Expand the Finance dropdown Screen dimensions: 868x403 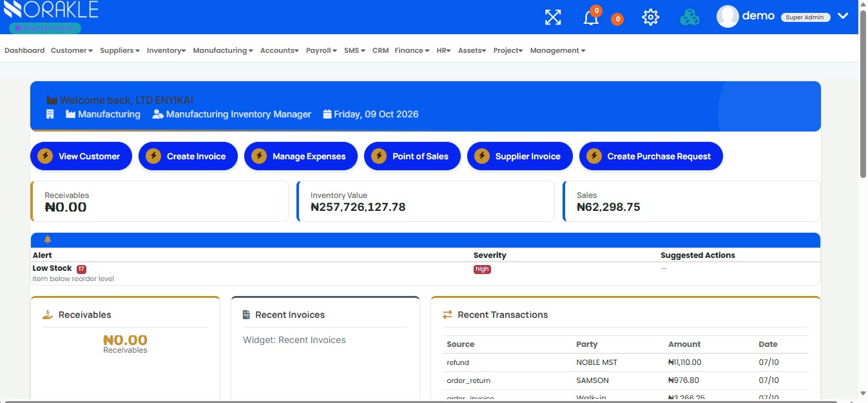click(412, 50)
